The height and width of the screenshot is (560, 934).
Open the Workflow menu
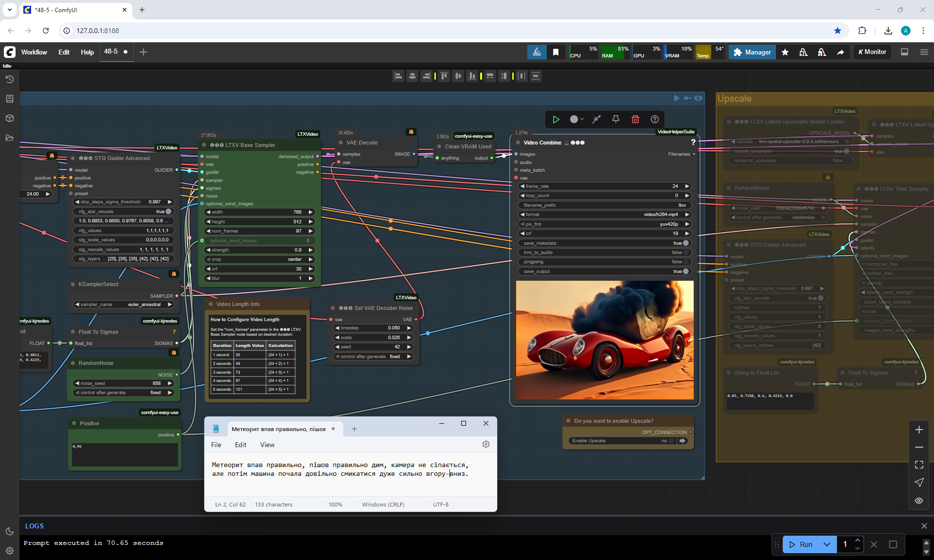(34, 52)
